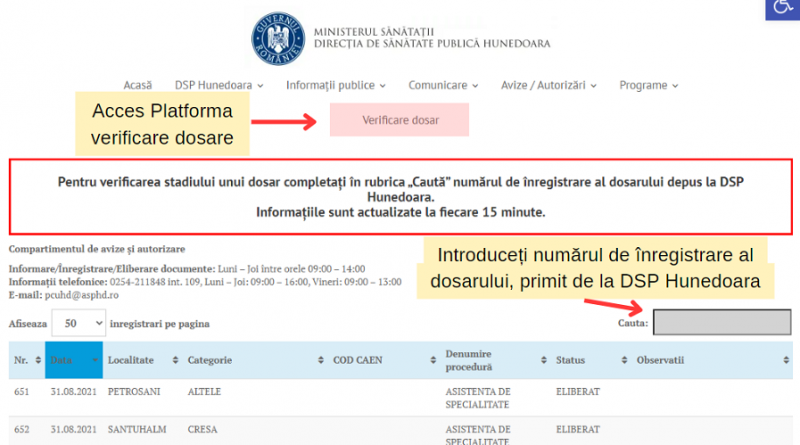800x445 pixels.
Task: Open the accessibility wheelchair icon
Action: 781,10
